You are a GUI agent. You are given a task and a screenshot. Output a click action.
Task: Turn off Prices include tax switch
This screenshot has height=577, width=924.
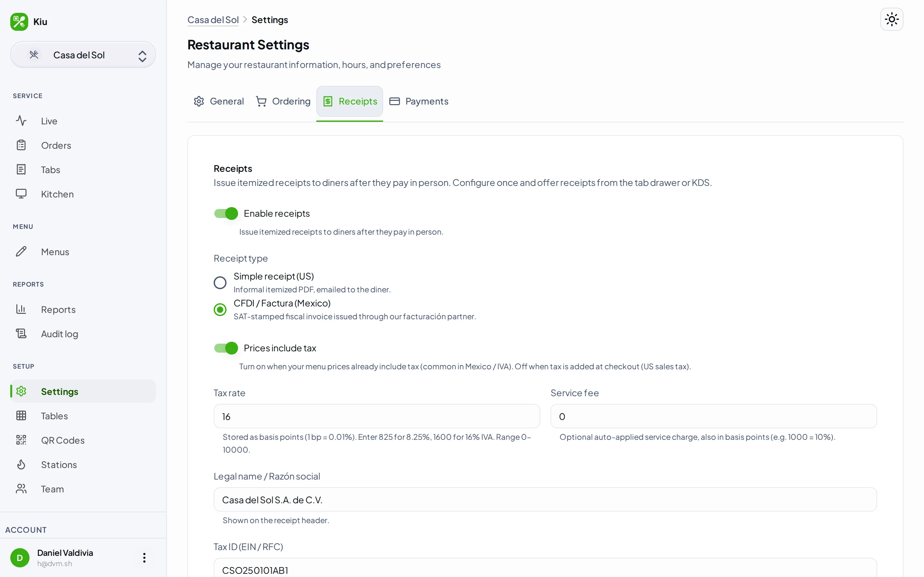pos(226,348)
